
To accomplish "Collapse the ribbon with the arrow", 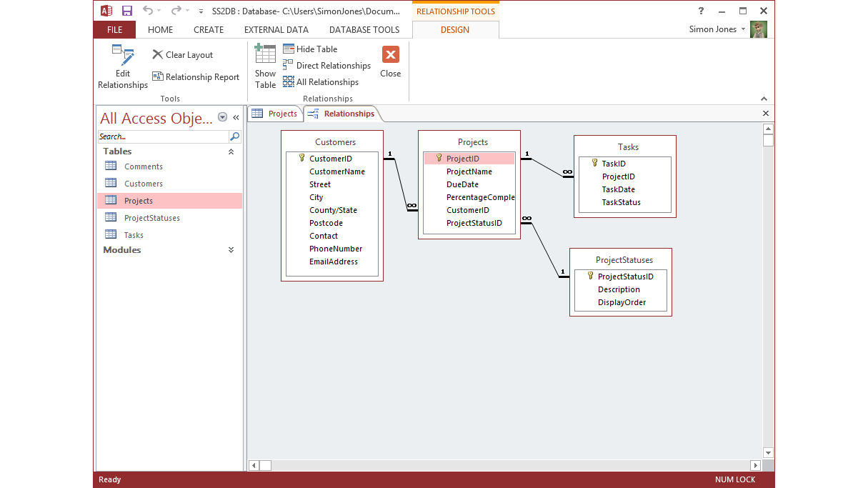I will [764, 99].
